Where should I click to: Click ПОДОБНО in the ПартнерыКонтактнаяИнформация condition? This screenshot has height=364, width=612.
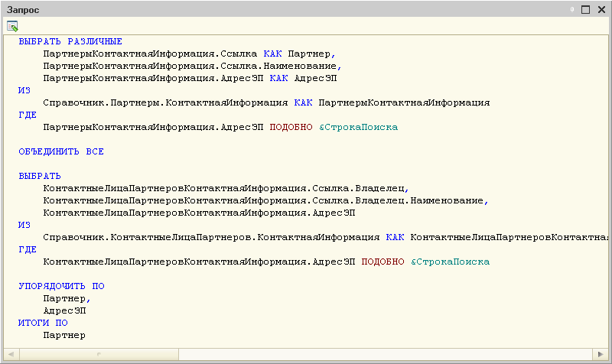(x=291, y=127)
